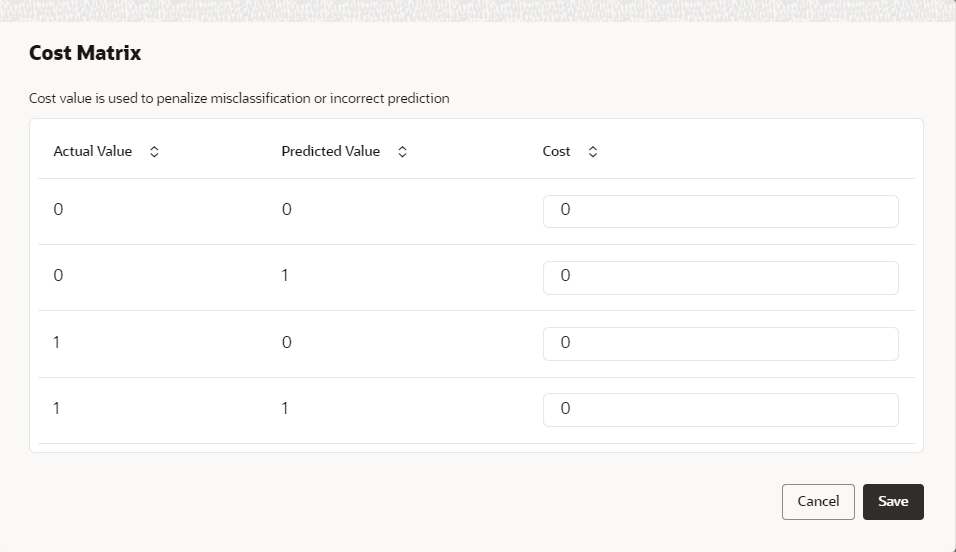Click Actual Value cell in first row
Image resolution: width=956 pixels, height=552 pixels.
(x=58, y=210)
